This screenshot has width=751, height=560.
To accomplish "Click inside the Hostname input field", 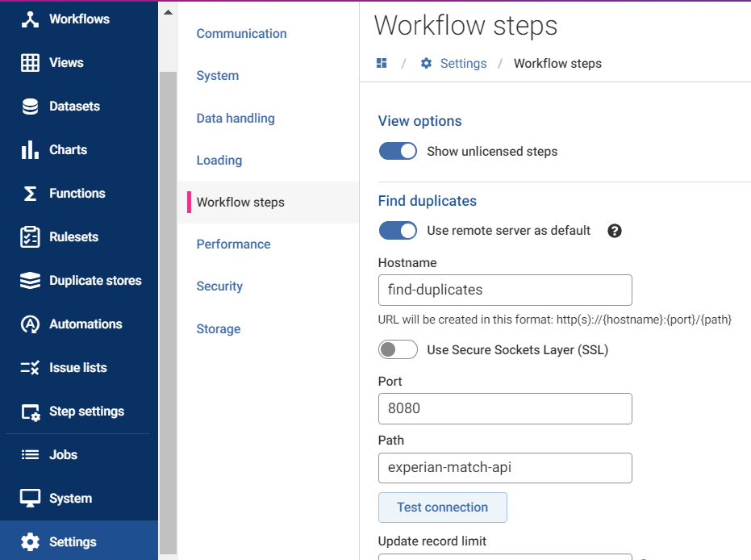I will (504, 290).
